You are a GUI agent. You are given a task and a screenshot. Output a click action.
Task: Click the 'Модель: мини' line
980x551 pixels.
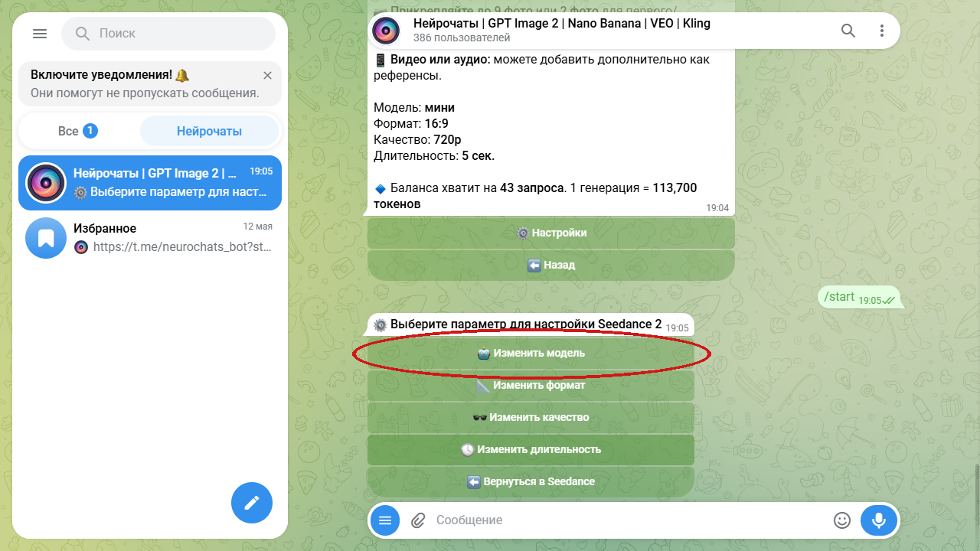point(414,107)
